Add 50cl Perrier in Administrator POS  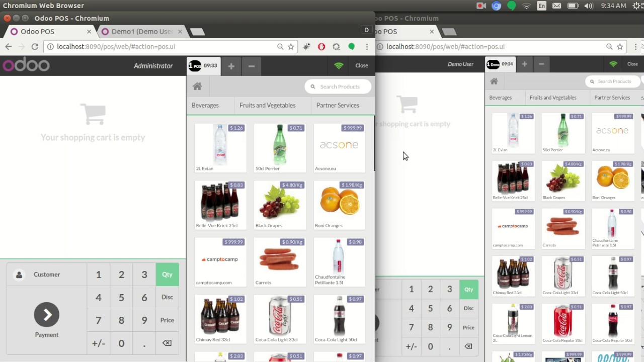click(280, 148)
